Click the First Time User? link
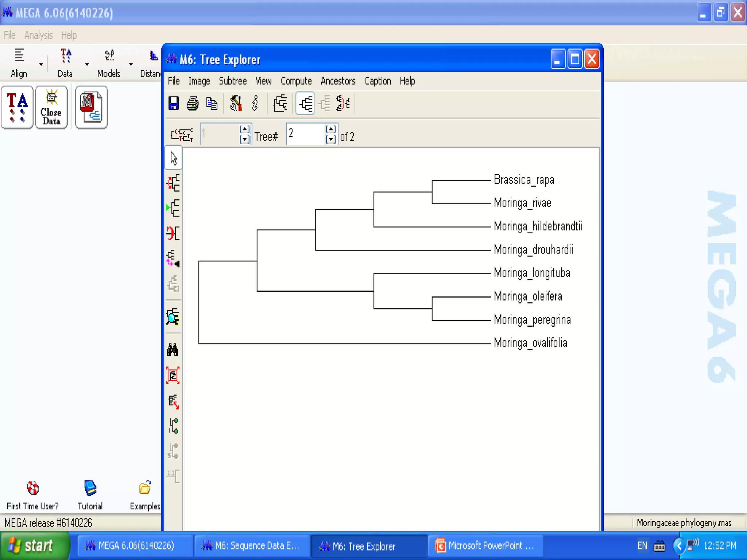747x560 pixels. pos(32,496)
